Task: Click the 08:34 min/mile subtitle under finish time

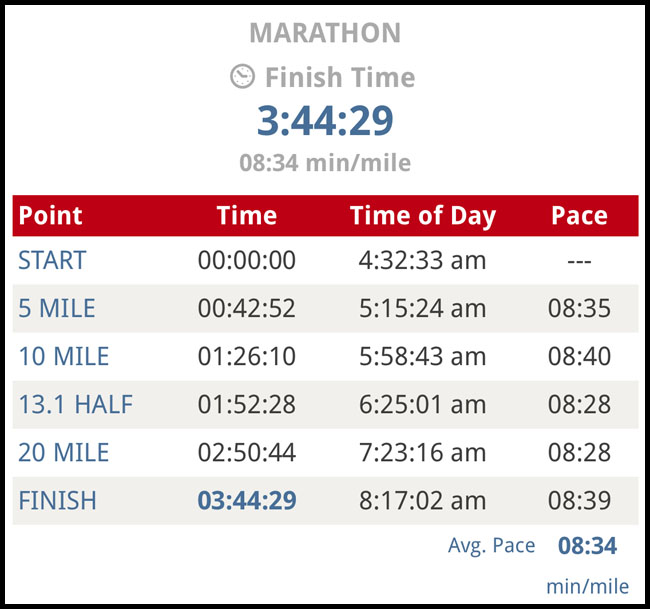Action: point(325,162)
